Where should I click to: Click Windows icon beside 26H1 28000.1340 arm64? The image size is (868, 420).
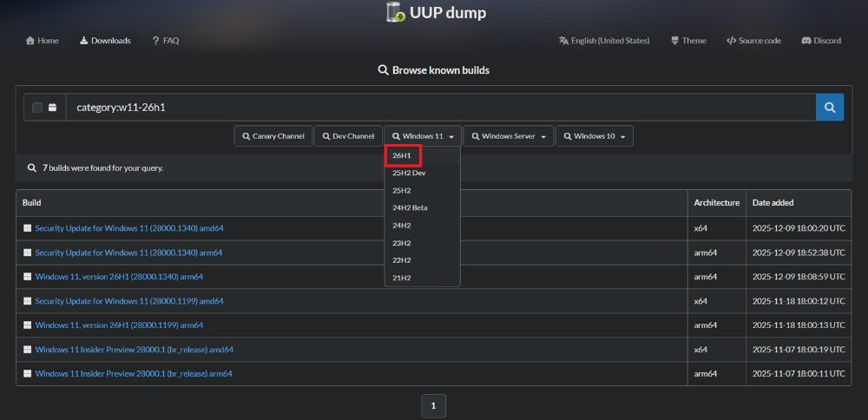(27, 277)
